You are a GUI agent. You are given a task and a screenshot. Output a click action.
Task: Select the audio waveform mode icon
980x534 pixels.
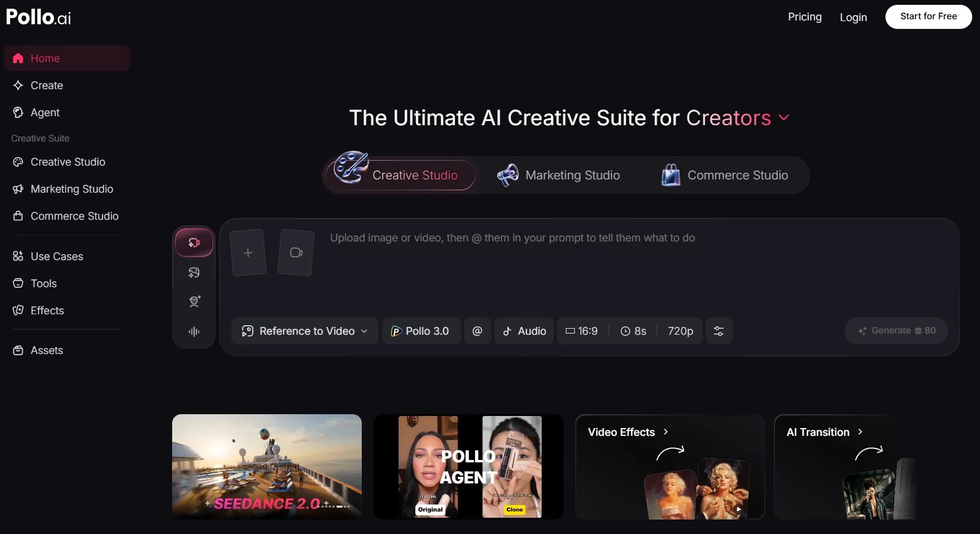click(x=194, y=331)
